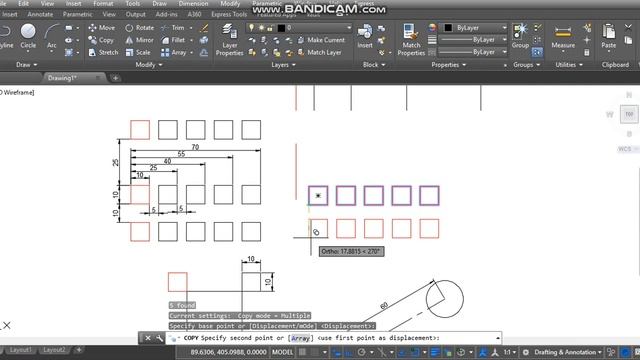640x360 pixels.
Task: Click the customize wrench on command line
Action: (x=159, y=338)
